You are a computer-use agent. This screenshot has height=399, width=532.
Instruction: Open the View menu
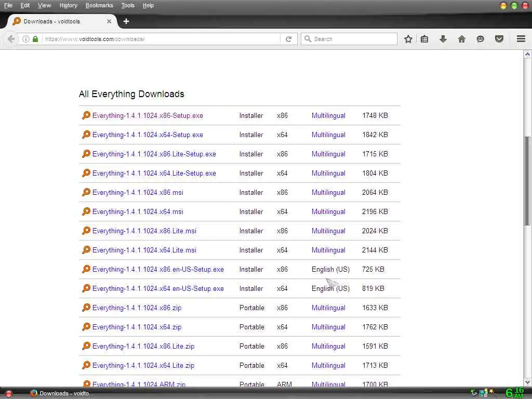[44, 5]
